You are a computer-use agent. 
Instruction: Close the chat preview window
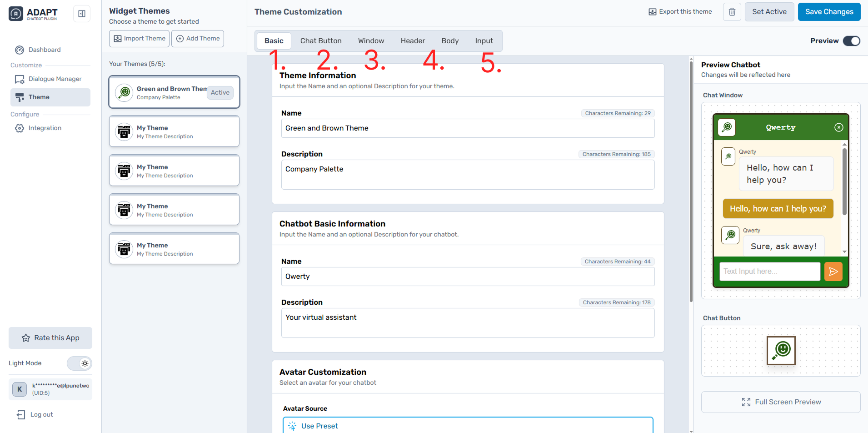(838, 127)
